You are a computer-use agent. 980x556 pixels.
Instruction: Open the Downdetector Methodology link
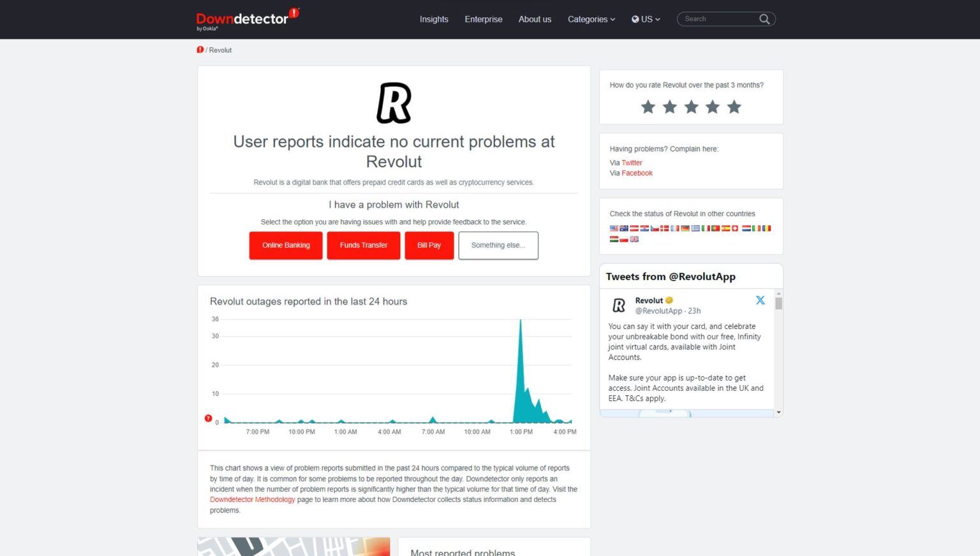(x=252, y=500)
